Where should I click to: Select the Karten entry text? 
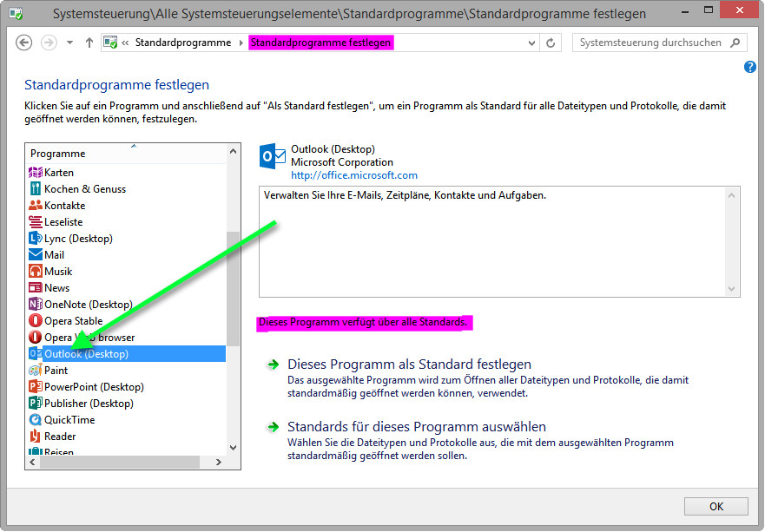click(59, 173)
